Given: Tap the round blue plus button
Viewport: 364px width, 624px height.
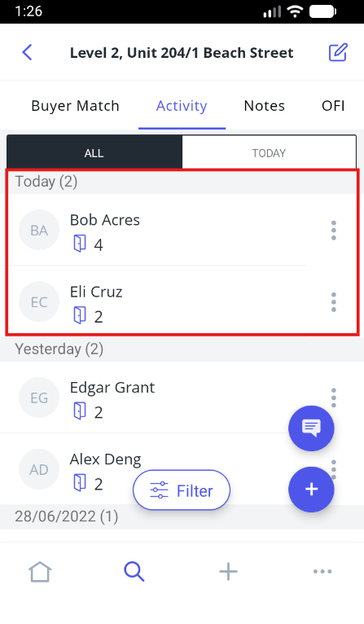Looking at the screenshot, I should 311,489.
